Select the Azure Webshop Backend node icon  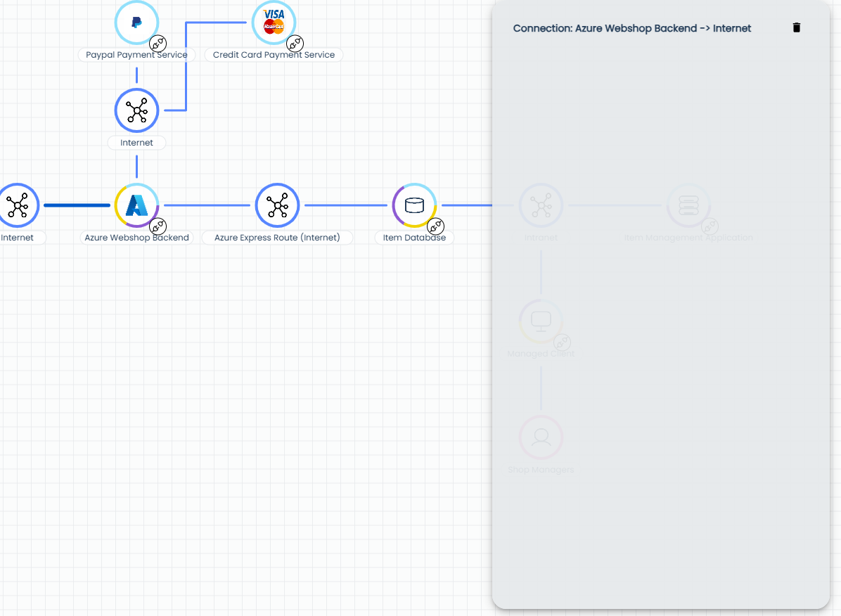[x=136, y=205]
